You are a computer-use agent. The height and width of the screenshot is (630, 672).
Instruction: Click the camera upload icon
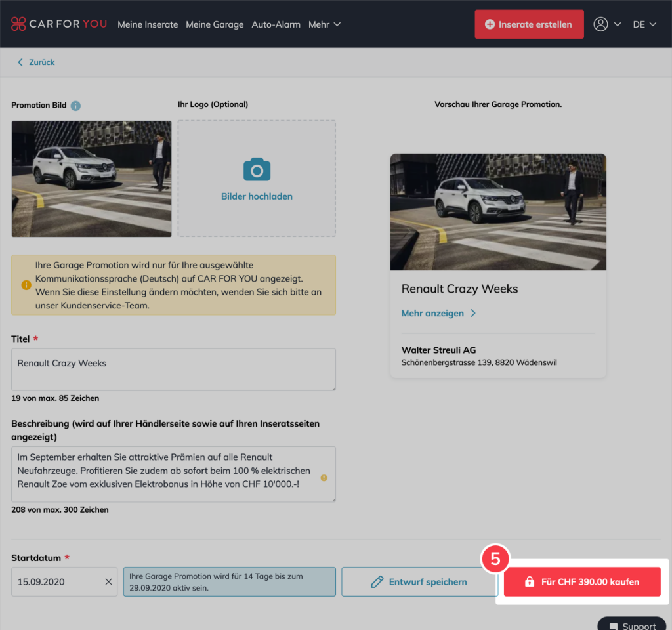(257, 169)
